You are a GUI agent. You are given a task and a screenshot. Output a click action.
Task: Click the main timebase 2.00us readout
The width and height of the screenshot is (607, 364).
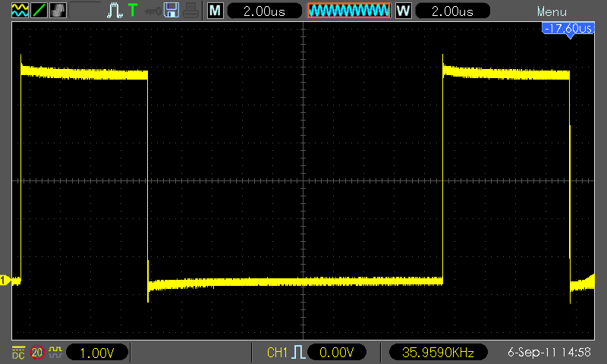264,11
